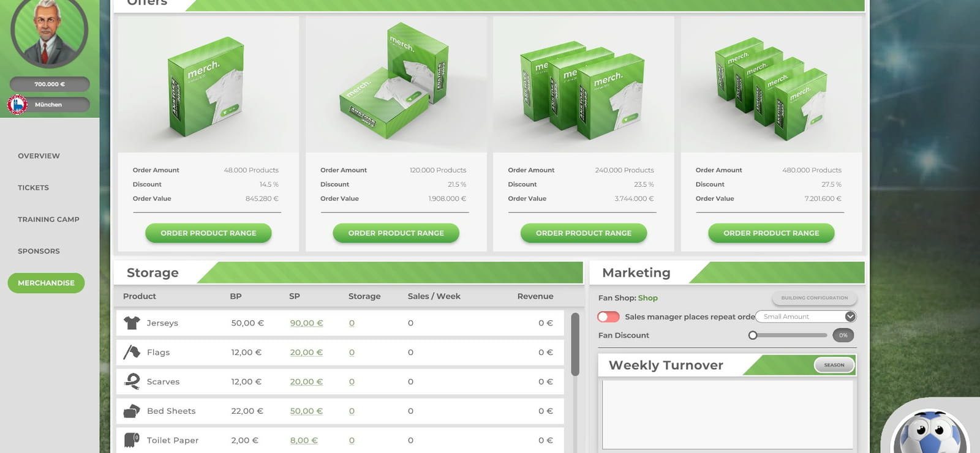This screenshot has width=980, height=453.
Task: Click the München club crest icon
Action: click(x=18, y=105)
